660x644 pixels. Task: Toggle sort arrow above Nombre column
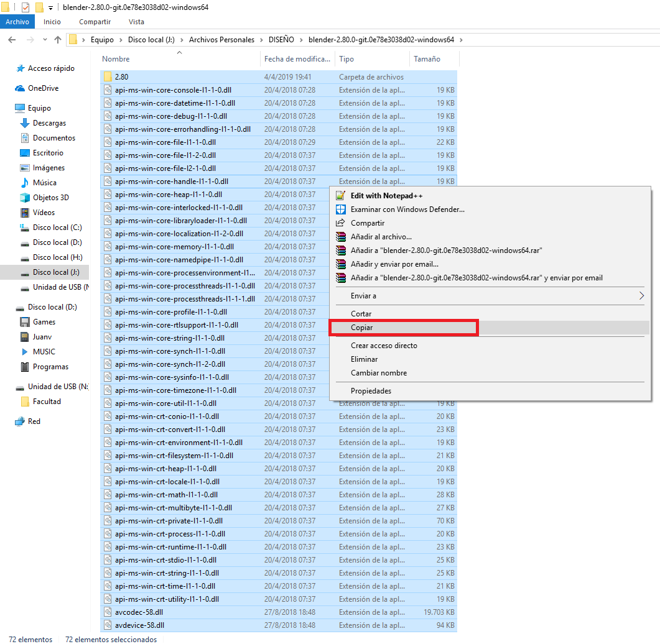click(179, 53)
